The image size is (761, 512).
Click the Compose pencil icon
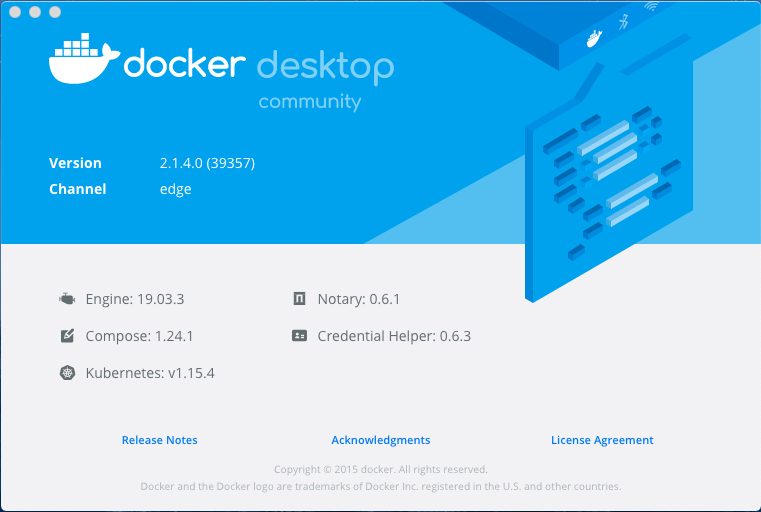pyautogui.click(x=67, y=336)
